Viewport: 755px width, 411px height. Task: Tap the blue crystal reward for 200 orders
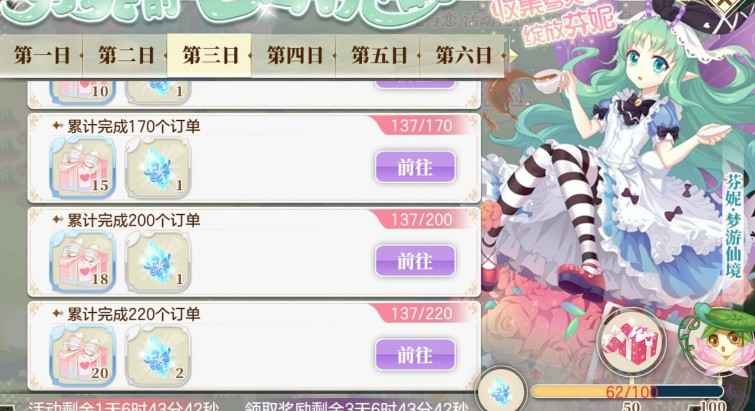pyautogui.click(x=158, y=261)
